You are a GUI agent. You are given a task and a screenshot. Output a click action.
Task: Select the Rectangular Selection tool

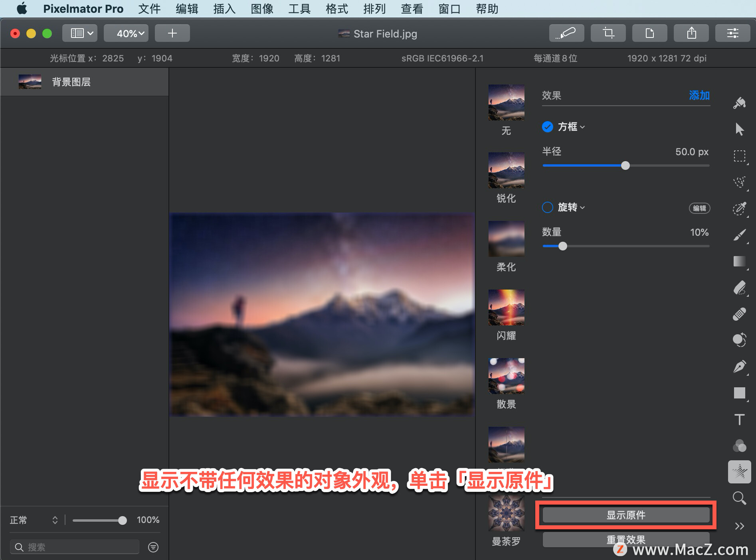click(740, 156)
